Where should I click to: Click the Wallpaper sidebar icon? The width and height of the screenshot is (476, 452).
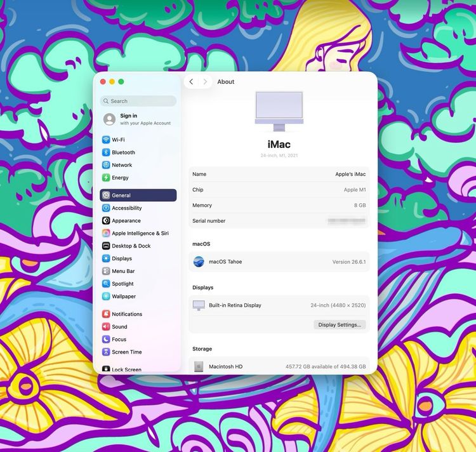105,296
